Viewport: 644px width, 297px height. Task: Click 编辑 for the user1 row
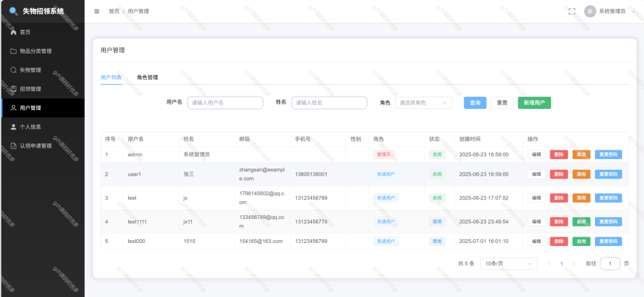coord(536,174)
